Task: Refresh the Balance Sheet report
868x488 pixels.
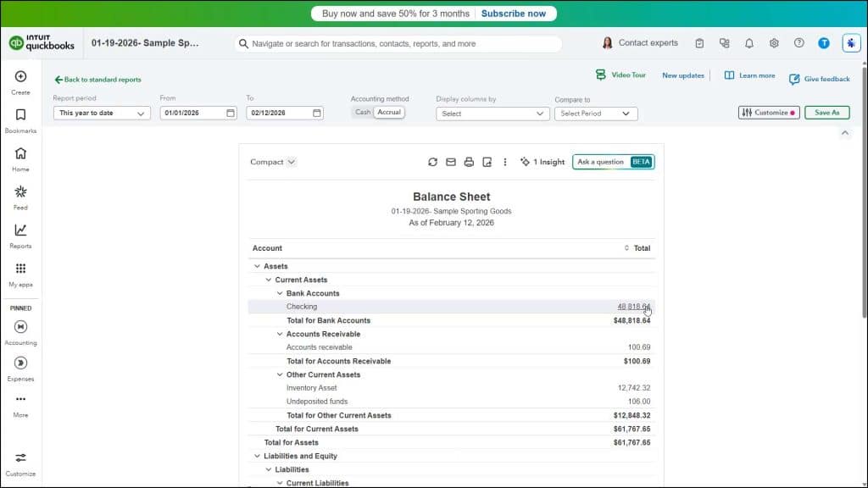Action: [x=432, y=161]
